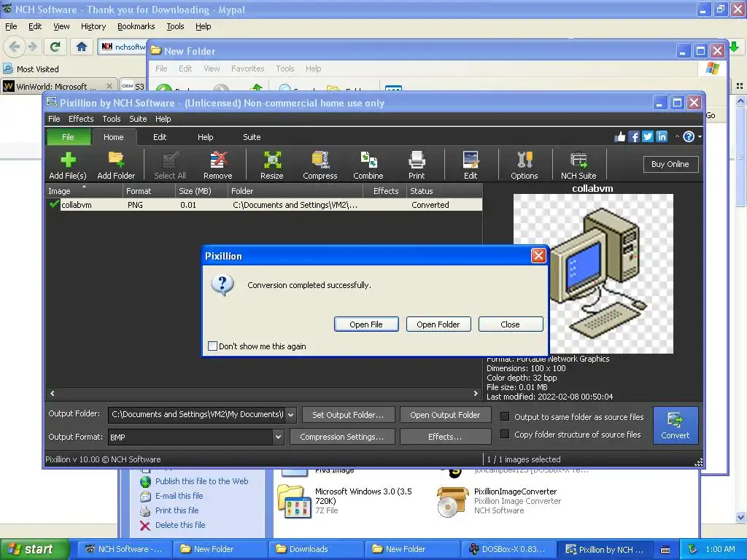Click the Select All toolbar icon
The width and height of the screenshot is (747, 560).
tap(169, 165)
